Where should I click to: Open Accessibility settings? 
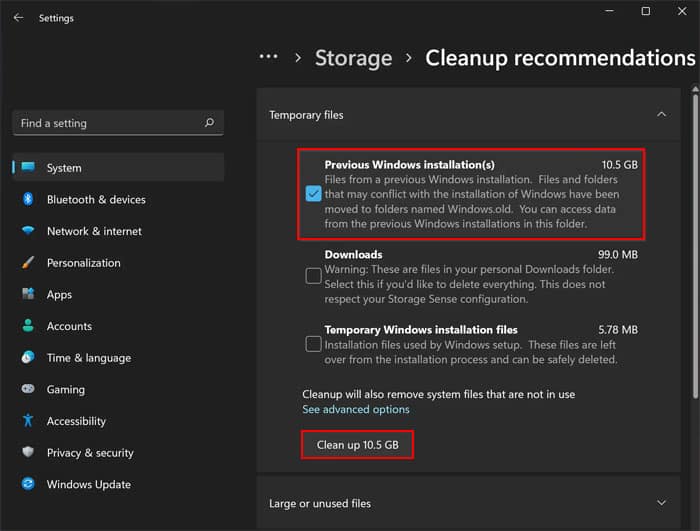tap(118, 421)
